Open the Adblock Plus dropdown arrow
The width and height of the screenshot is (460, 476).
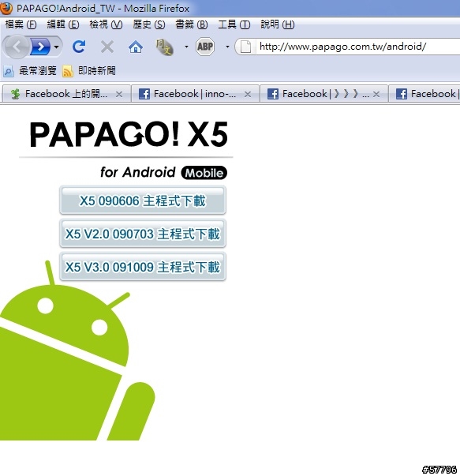point(227,47)
